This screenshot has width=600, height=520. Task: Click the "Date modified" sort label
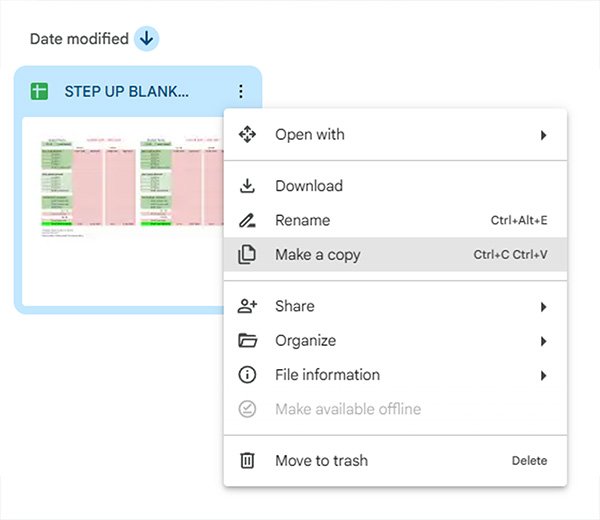click(x=79, y=39)
